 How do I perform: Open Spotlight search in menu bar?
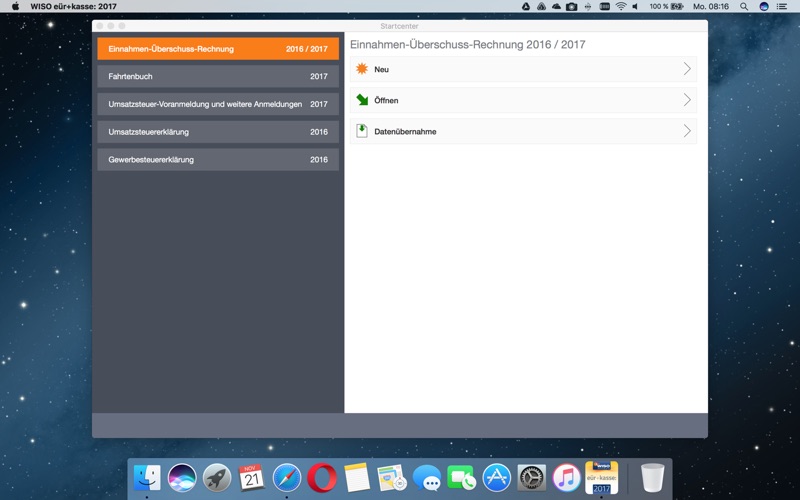(x=744, y=7)
